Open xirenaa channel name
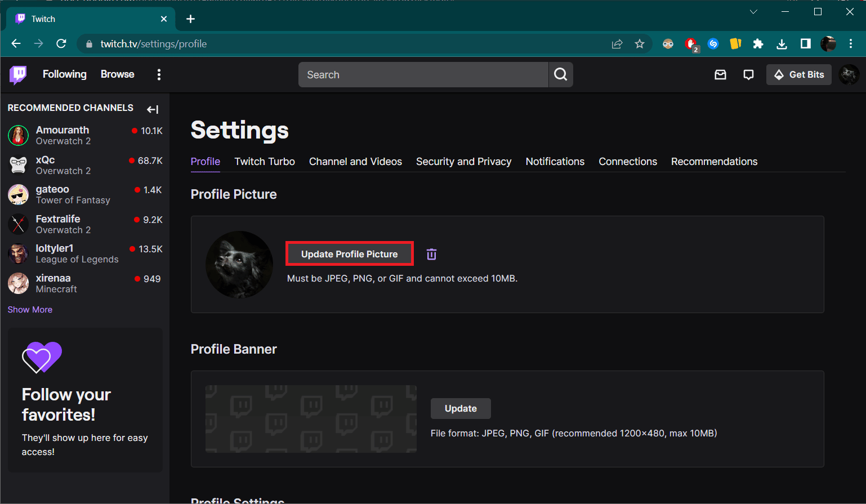Image resolution: width=866 pixels, height=504 pixels. point(53,278)
